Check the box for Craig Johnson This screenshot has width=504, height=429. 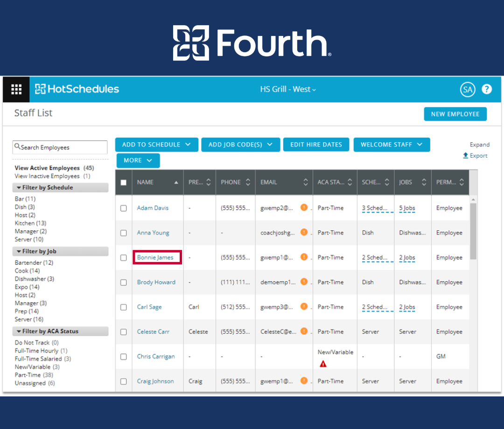coord(123,381)
